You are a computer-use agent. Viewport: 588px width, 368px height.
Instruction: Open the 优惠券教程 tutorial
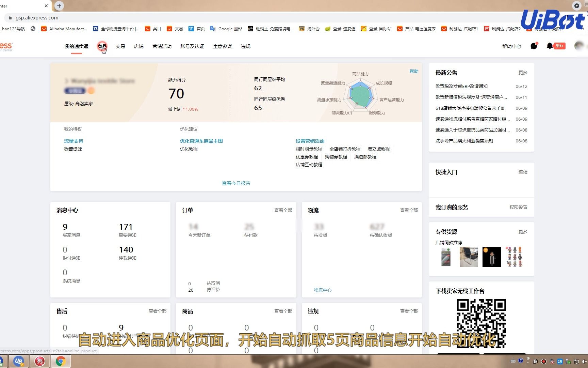(307, 157)
